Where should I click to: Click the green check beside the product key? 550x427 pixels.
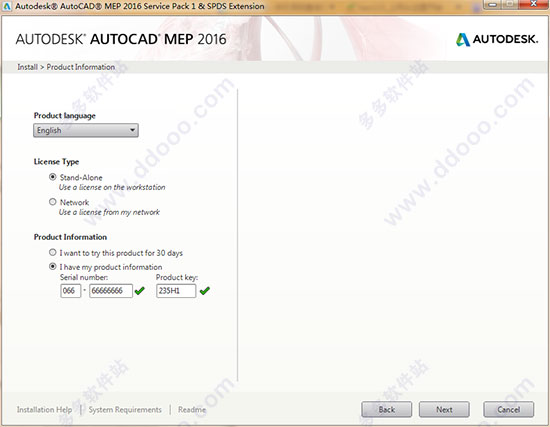click(x=205, y=291)
